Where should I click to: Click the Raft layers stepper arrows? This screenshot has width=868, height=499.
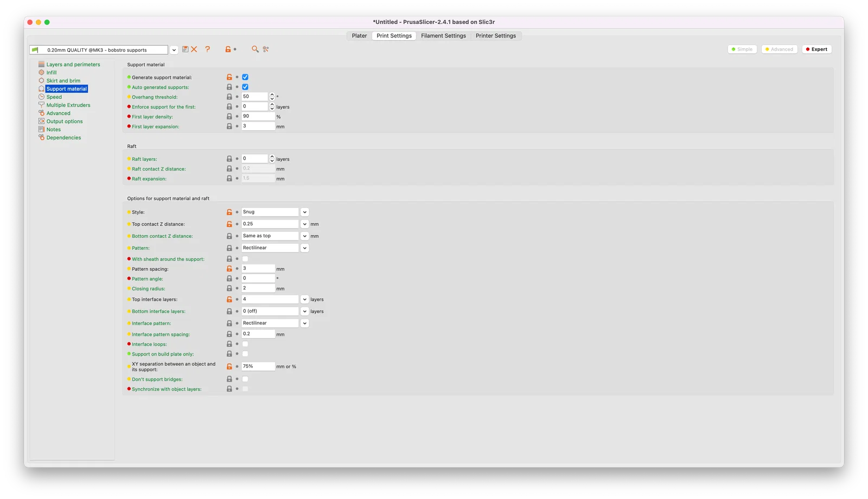[x=272, y=159]
